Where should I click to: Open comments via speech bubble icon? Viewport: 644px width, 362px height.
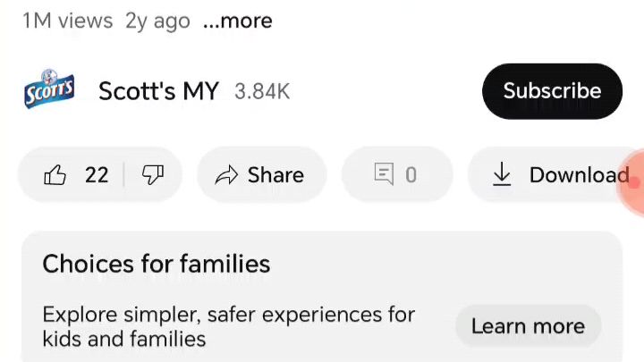point(384,174)
